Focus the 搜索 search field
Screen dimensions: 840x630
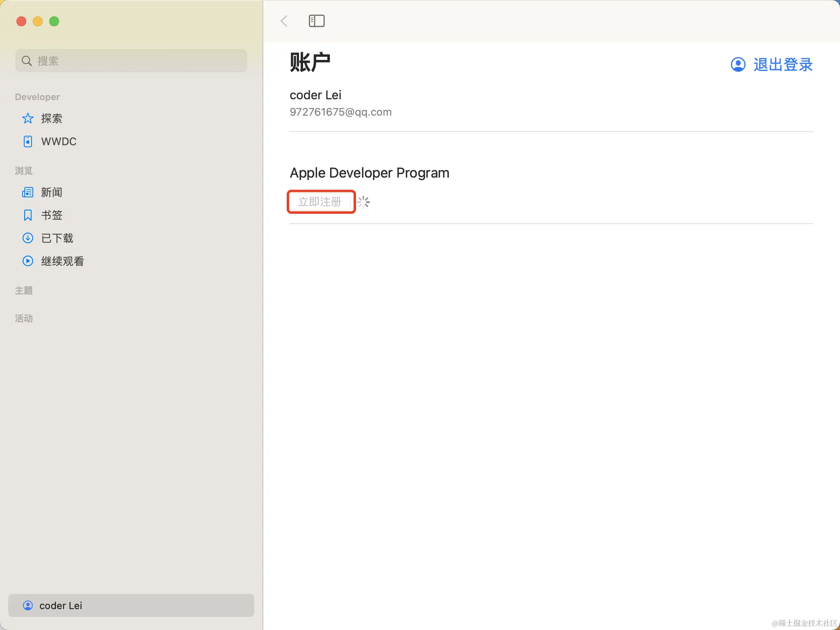tap(131, 61)
